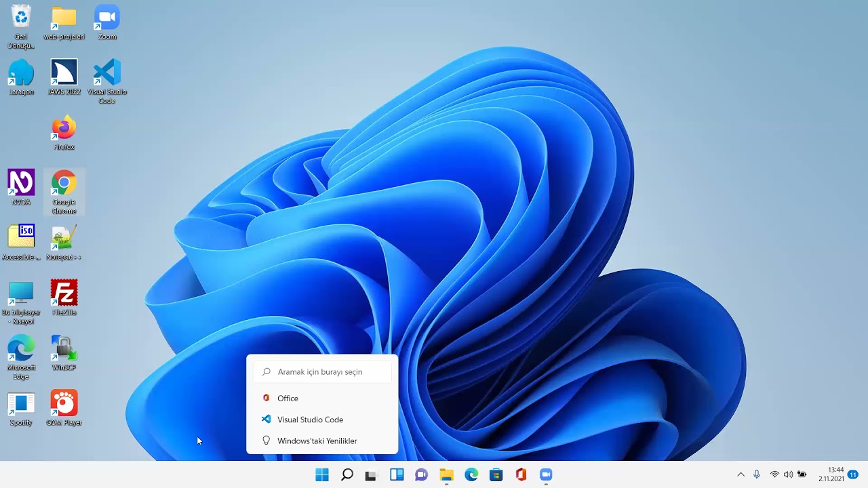The height and width of the screenshot is (488, 868).
Task: Click the microphone tray icon
Action: coord(757,474)
